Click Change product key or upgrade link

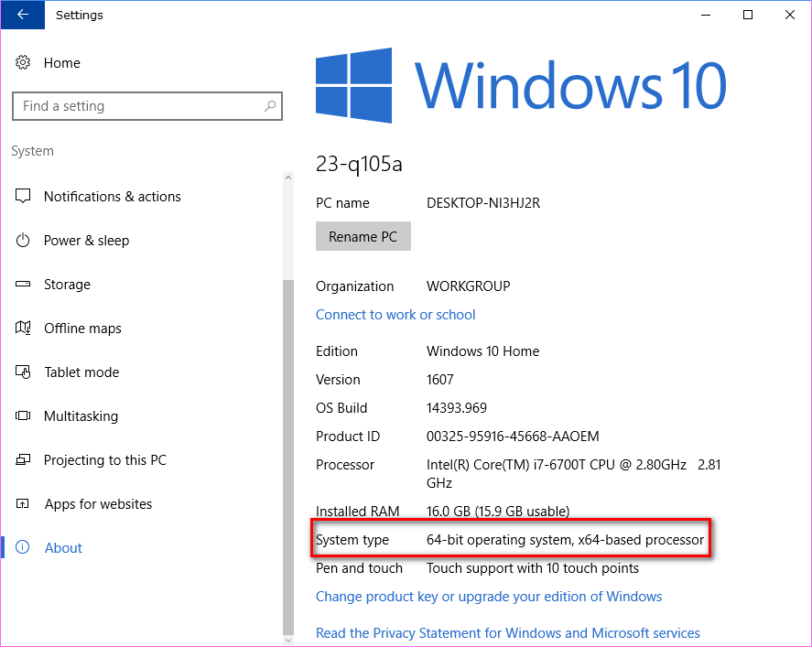[x=489, y=597]
